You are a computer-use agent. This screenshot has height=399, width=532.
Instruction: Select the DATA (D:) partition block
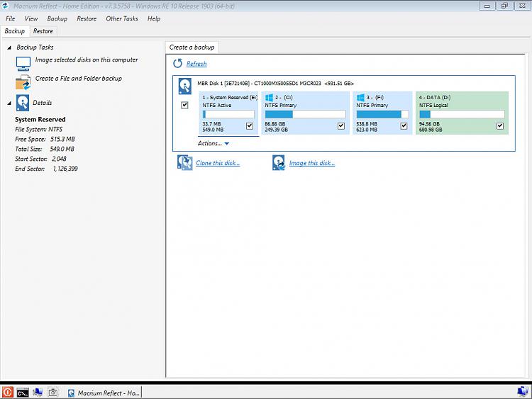[462, 113]
